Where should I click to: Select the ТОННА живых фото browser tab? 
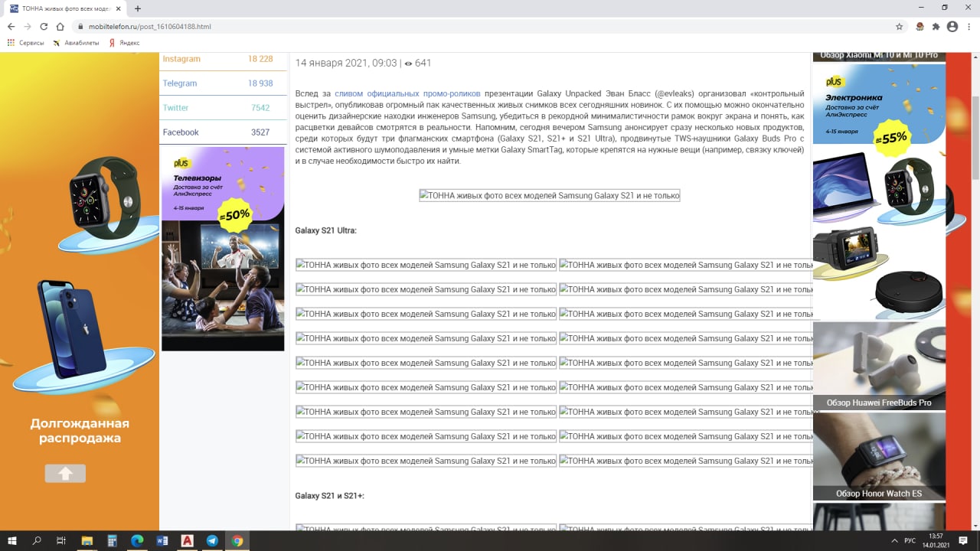coord(65,8)
